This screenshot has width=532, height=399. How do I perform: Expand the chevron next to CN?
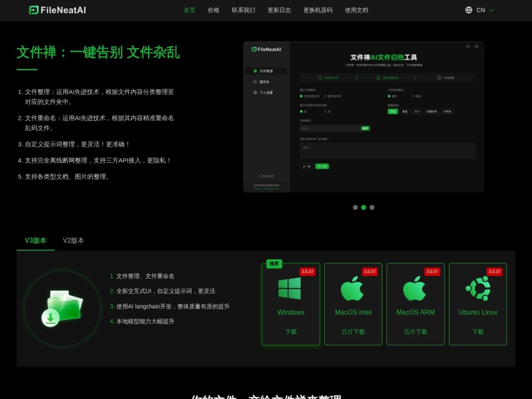pyautogui.click(x=492, y=11)
